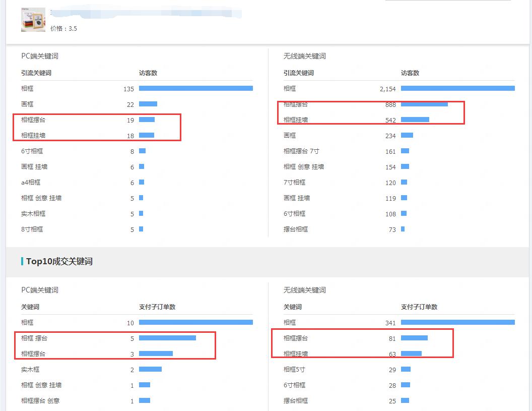
Task: Select the a4相框 keyword row
Action: (x=31, y=182)
